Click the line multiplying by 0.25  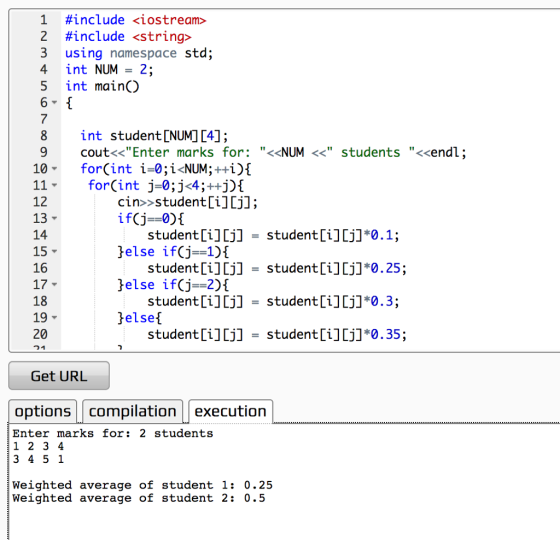277,268
